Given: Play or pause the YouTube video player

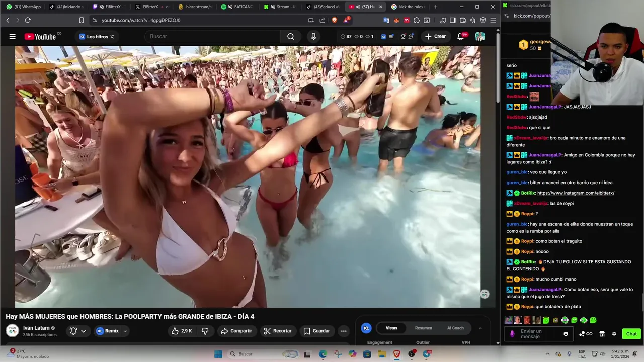Looking at the screenshot, I should click(x=248, y=176).
